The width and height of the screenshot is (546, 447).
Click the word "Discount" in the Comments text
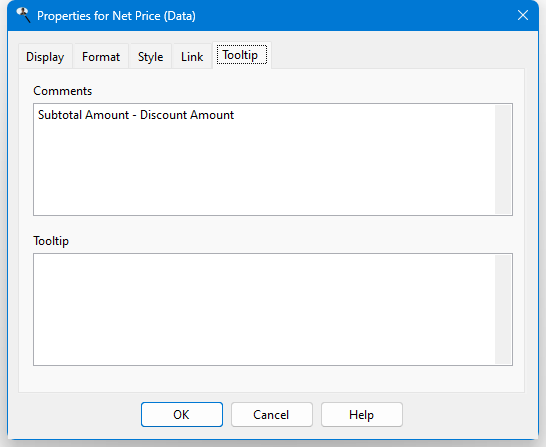(163, 115)
